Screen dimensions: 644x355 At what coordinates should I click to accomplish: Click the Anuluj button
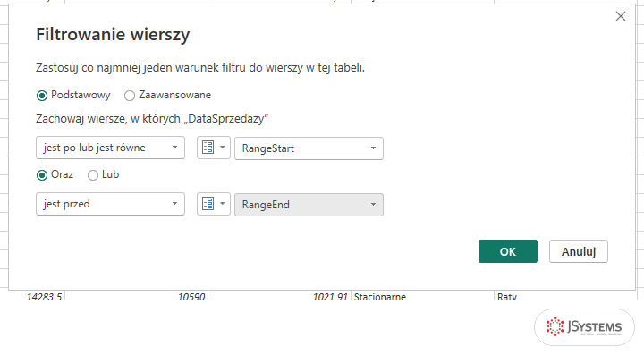(579, 251)
